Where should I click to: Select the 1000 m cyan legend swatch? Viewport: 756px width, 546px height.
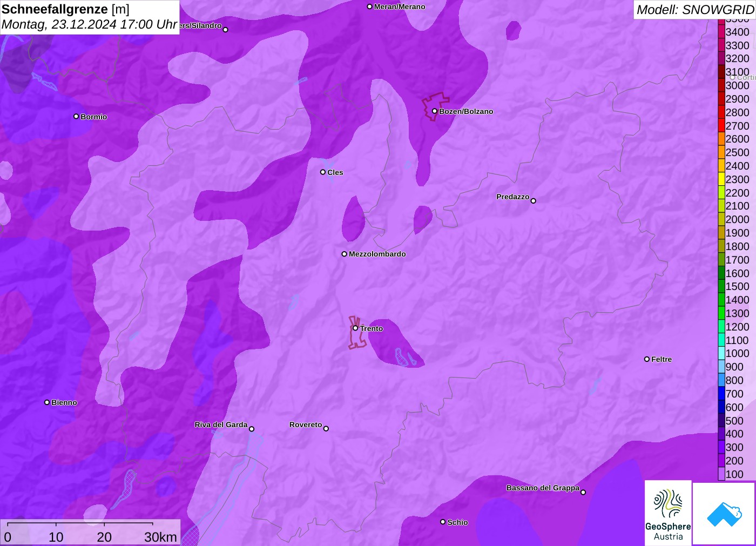pyautogui.click(x=721, y=353)
